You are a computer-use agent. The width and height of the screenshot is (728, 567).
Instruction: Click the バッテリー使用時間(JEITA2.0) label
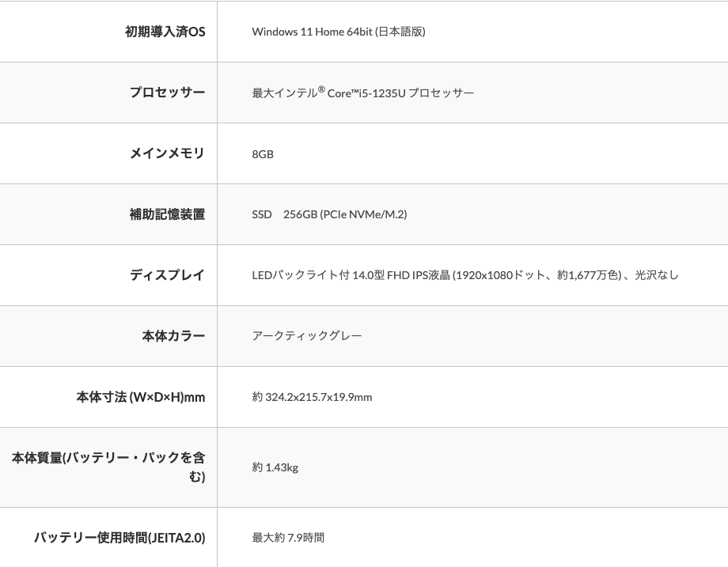(x=119, y=538)
